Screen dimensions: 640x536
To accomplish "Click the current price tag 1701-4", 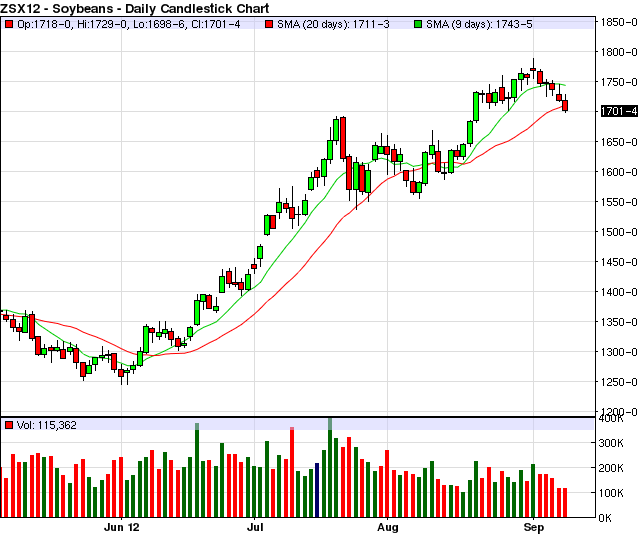I will coord(619,111).
